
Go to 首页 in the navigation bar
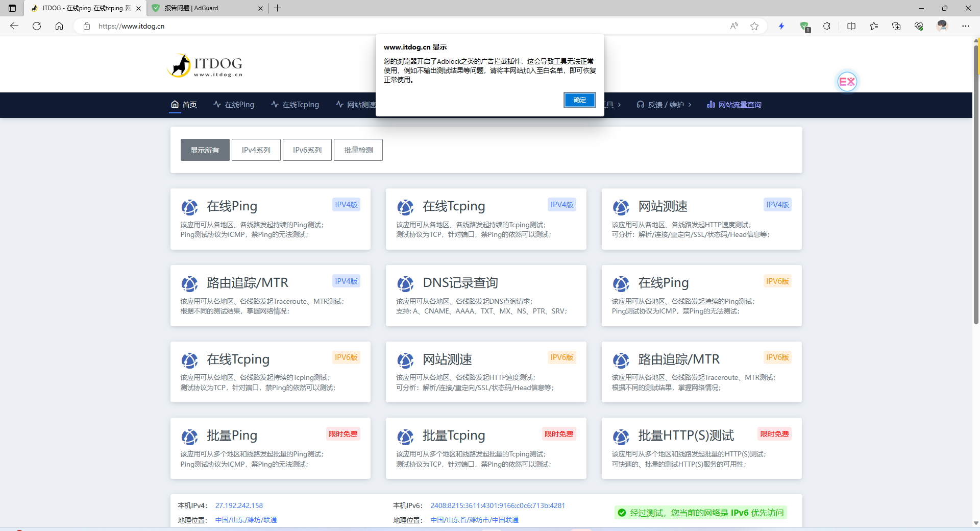point(184,105)
